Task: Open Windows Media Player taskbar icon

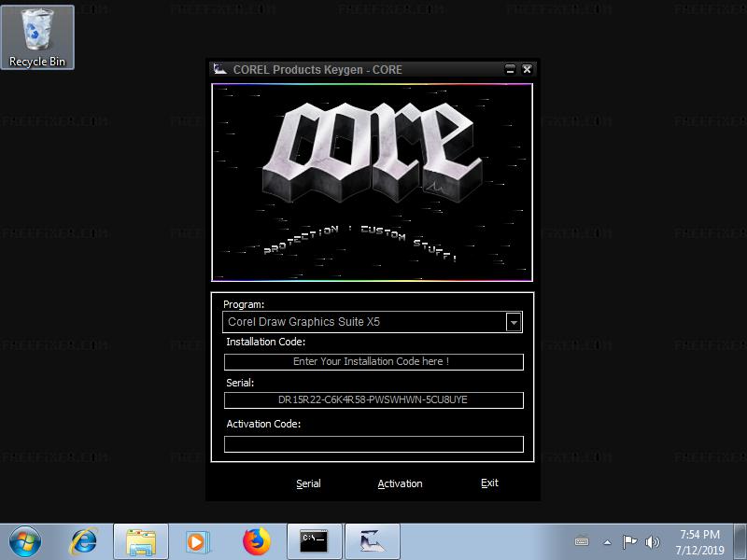Action: coord(197,541)
